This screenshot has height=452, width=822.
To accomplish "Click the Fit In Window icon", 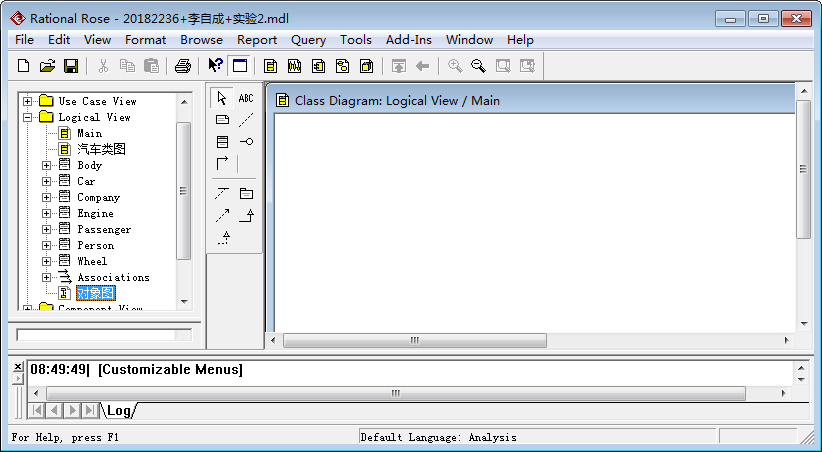I will tap(503, 66).
